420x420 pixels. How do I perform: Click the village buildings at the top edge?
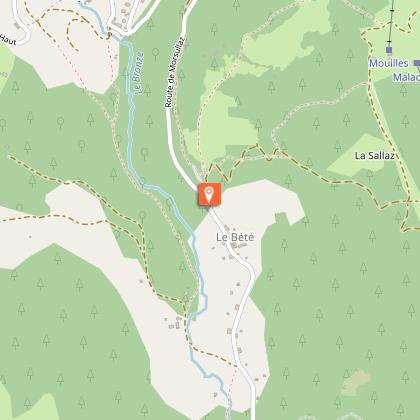click(122, 15)
